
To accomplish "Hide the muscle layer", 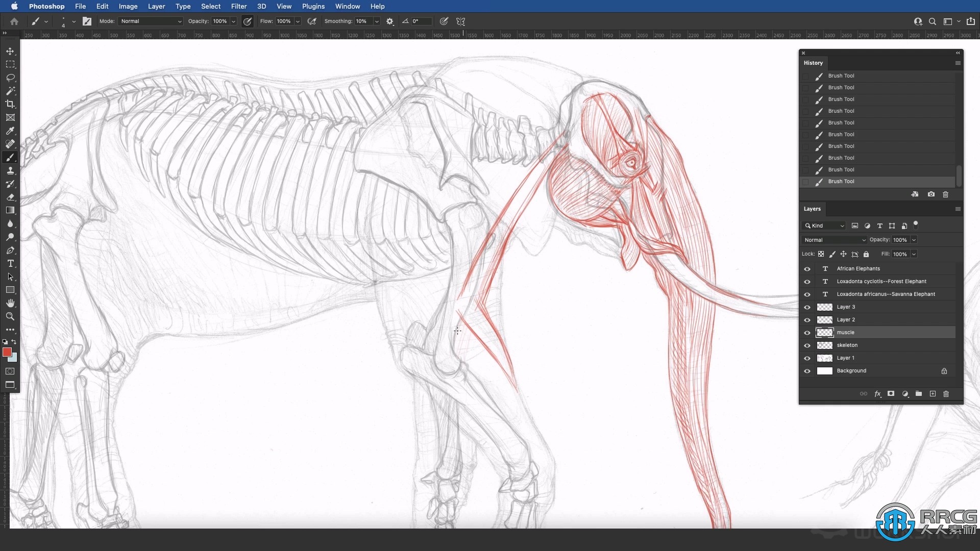I will pyautogui.click(x=807, y=333).
